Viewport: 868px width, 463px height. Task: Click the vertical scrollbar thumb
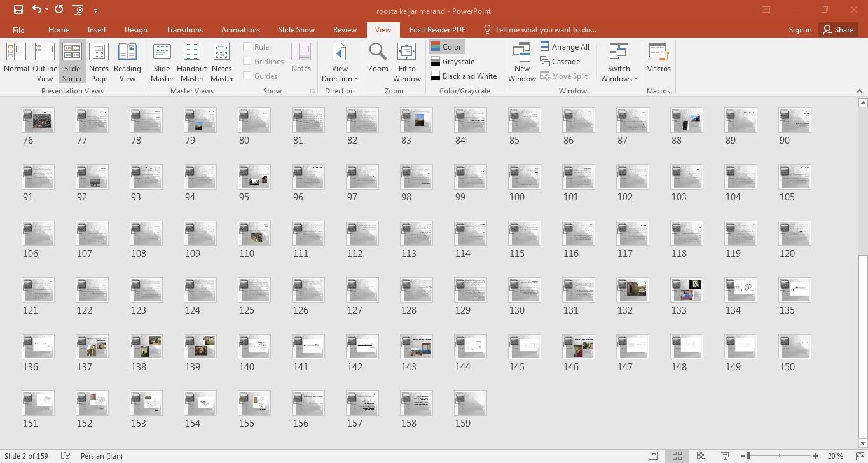point(863,347)
